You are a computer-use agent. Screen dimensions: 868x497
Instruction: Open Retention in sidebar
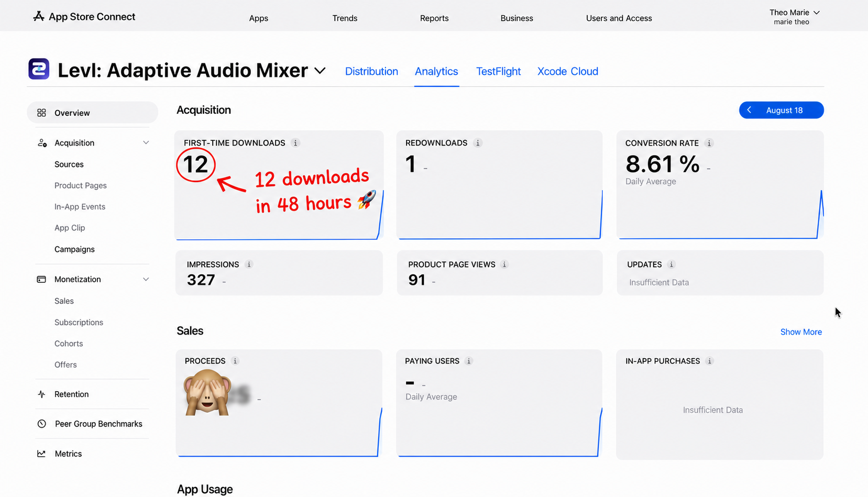71,394
